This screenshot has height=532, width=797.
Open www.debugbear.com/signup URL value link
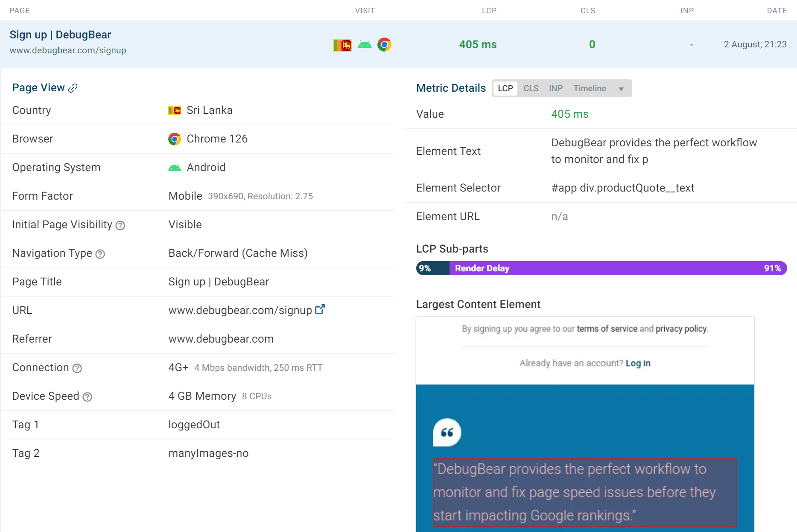coord(240,310)
